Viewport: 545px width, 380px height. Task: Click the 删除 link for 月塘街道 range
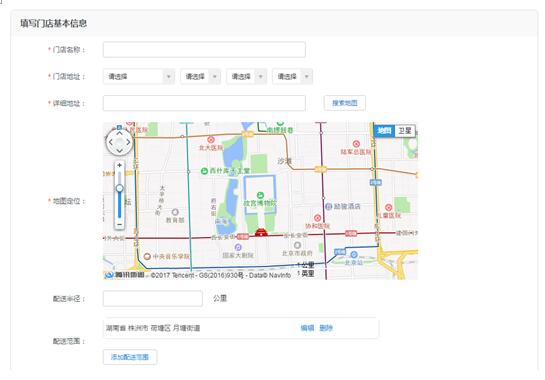click(326, 328)
